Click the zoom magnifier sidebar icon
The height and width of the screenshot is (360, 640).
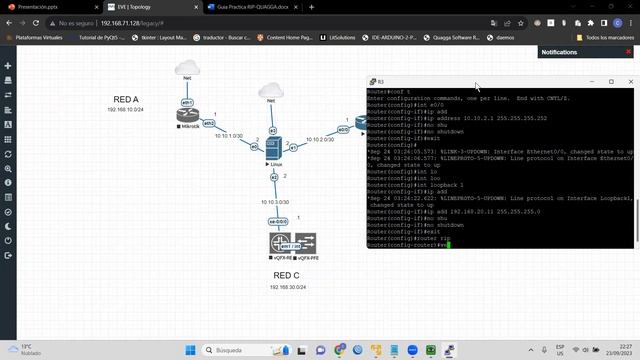8,169
